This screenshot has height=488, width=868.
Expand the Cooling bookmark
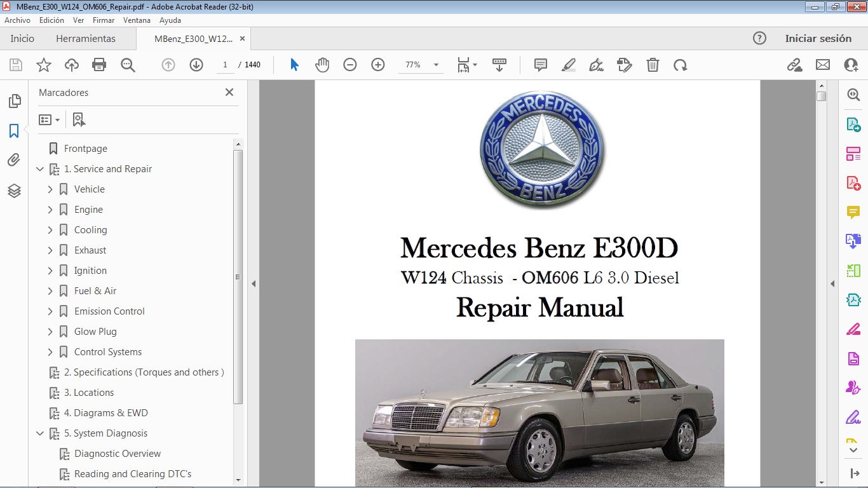point(50,230)
